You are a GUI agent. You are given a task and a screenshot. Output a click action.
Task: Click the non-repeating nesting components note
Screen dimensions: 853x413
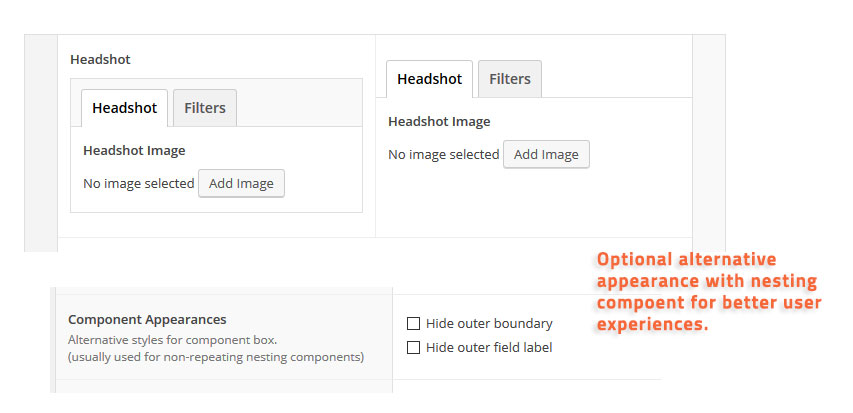pyautogui.click(x=215, y=357)
